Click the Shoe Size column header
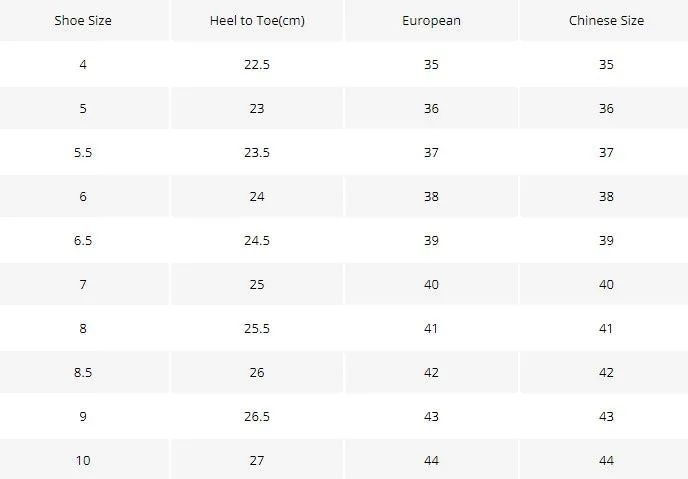Screen dimensions: 688x479 click(83, 21)
